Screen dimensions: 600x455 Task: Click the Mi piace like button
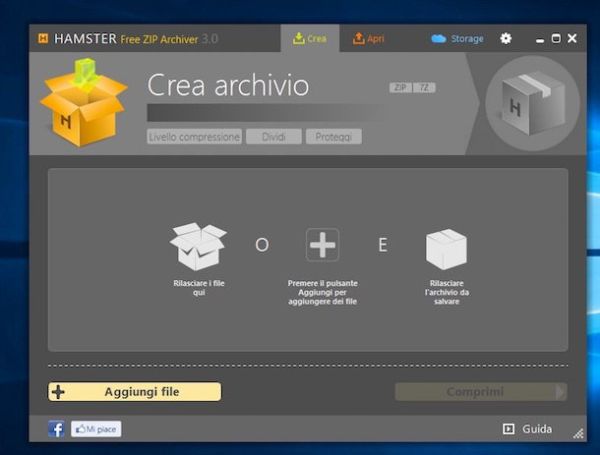click(96, 429)
